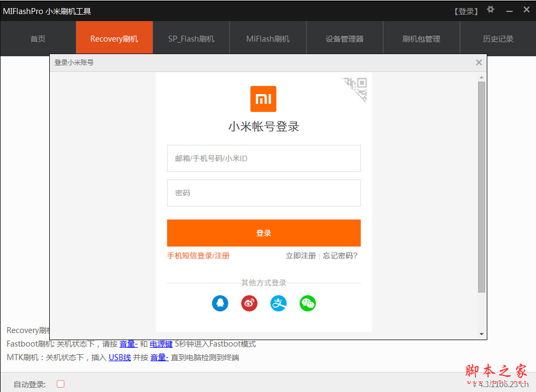536x392 pixels.
Task: Focus the 邮箱/手机号码/小米ID field
Action: tap(263, 158)
